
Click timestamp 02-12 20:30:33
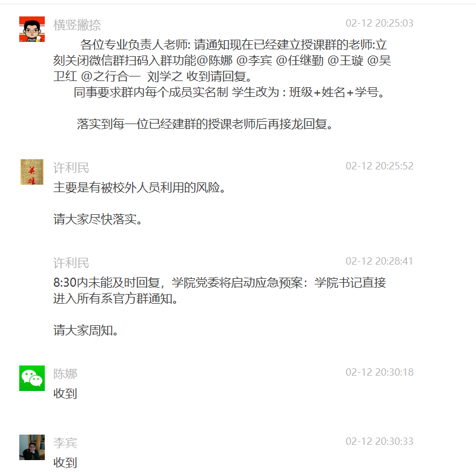(x=380, y=441)
